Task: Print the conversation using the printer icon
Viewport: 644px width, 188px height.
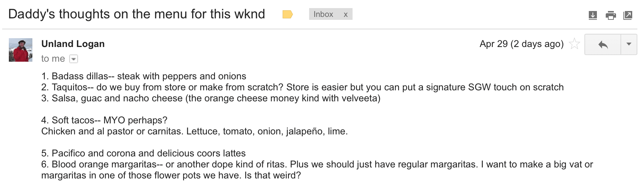Action: [611, 15]
